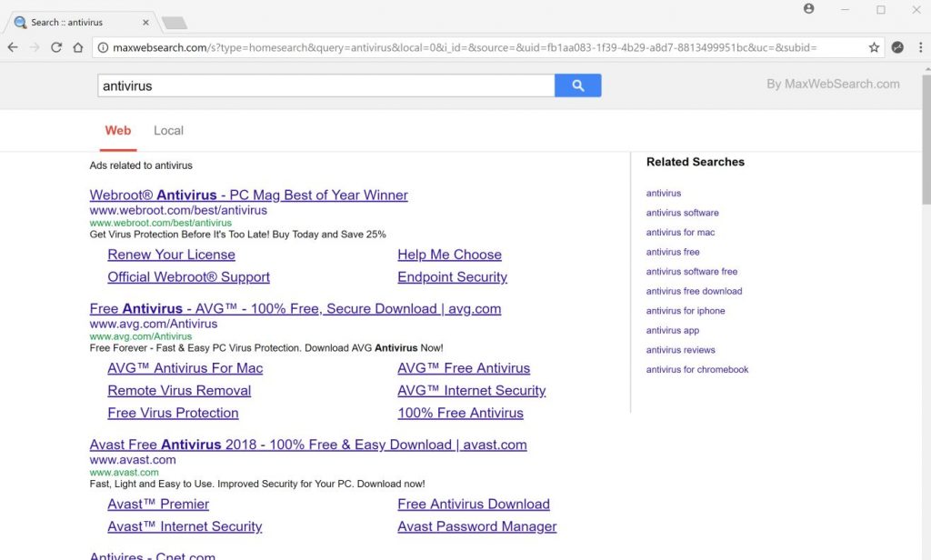This screenshot has height=560, width=931.
Task: Select related search 'antivirus for chromebook'
Action: click(697, 369)
